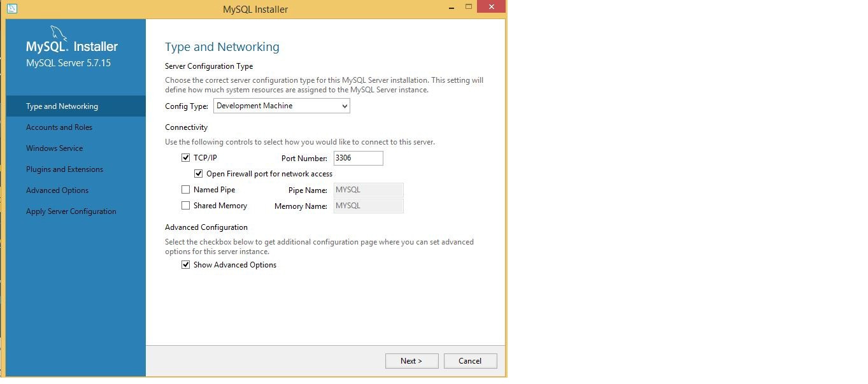This screenshot has height=384, width=868.
Task: Click the Port Number field showing 3306
Action: 358,159
